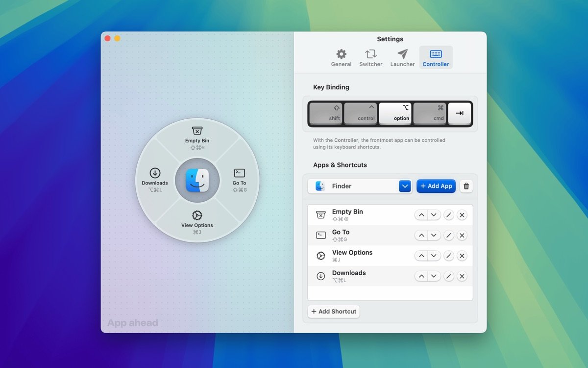Screen dimensions: 588x368
Task: Toggle the shift modifier key
Action: (326, 113)
